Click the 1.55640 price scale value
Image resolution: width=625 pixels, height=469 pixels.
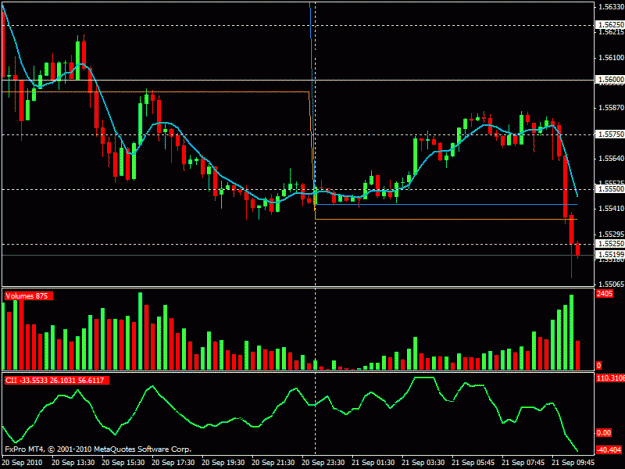(x=611, y=159)
